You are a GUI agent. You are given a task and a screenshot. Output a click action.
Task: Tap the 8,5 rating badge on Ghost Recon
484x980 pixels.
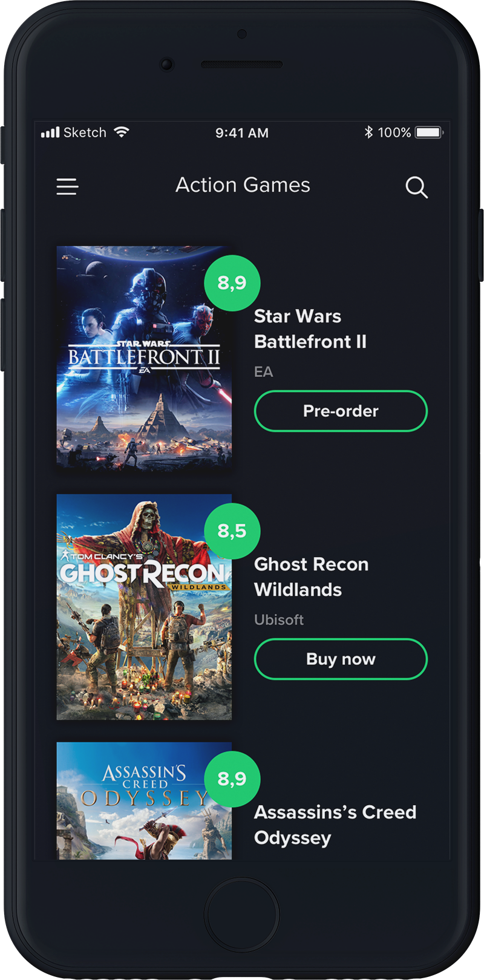tap(232, 531)
